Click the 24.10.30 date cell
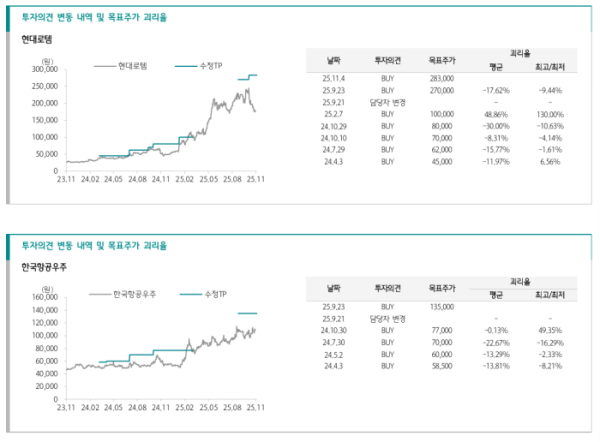Viewport: 600px width, 442px height. click(x=332, y=330)
